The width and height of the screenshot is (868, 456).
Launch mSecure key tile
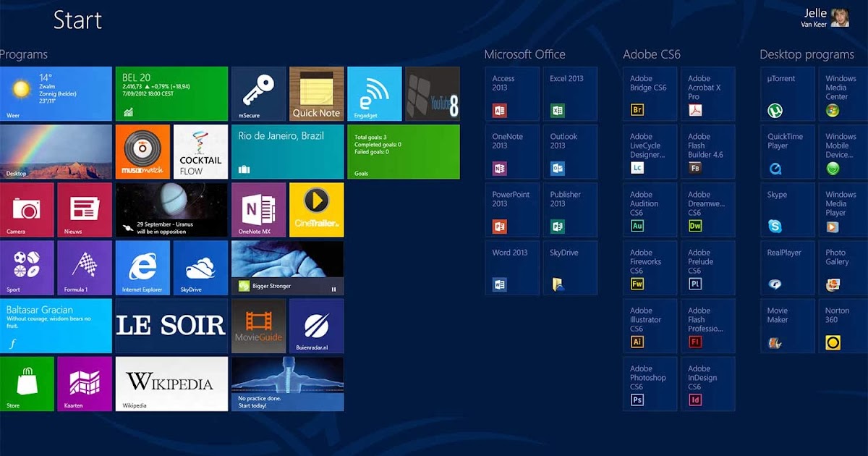pos(258,94)
